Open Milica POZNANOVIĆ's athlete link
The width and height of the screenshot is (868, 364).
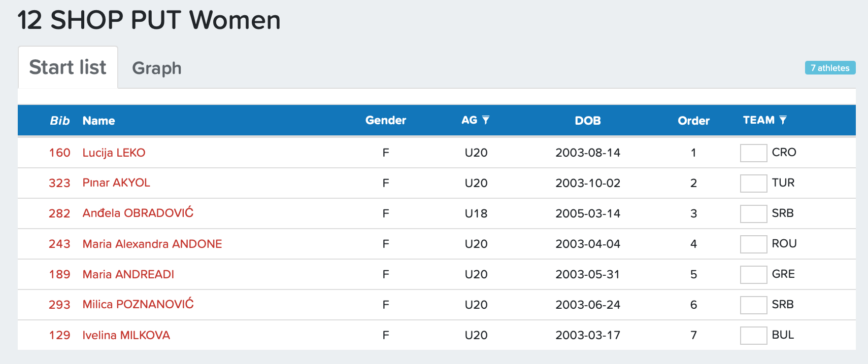pos(138,305)
